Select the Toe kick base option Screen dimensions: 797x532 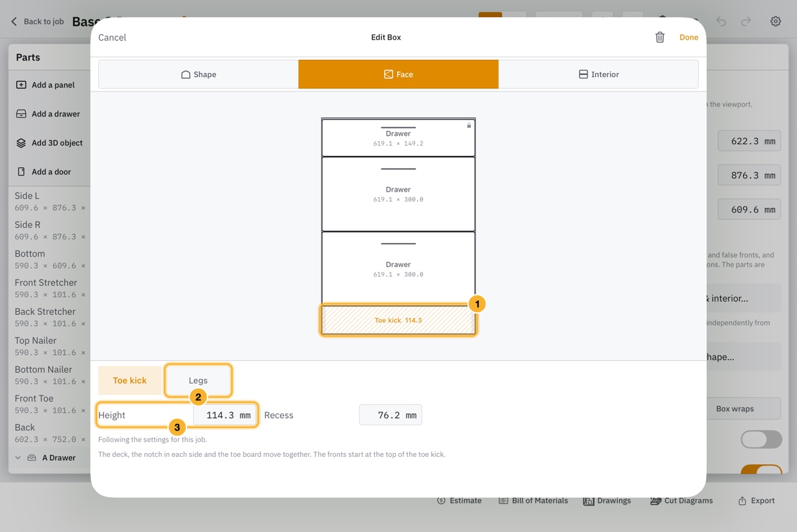pos(130,381)
